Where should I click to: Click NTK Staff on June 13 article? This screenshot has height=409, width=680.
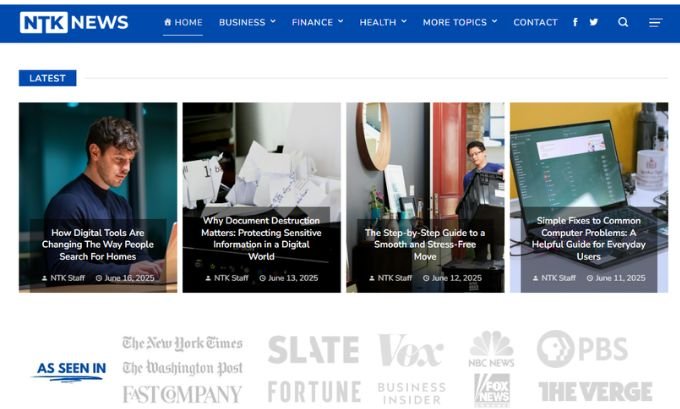227,278
